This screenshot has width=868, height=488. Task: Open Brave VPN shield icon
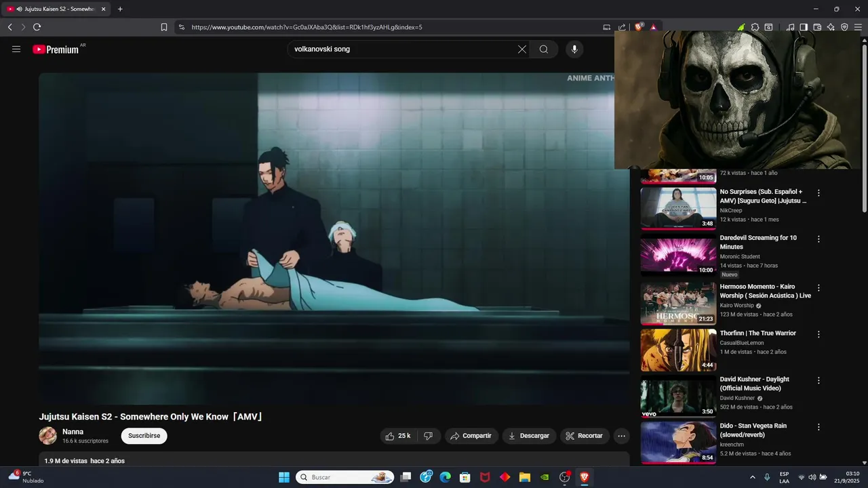point(844,27)
